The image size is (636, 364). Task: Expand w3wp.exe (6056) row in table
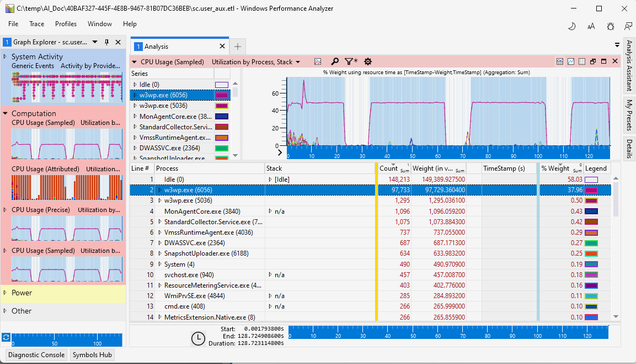click(x=160, y=190)
